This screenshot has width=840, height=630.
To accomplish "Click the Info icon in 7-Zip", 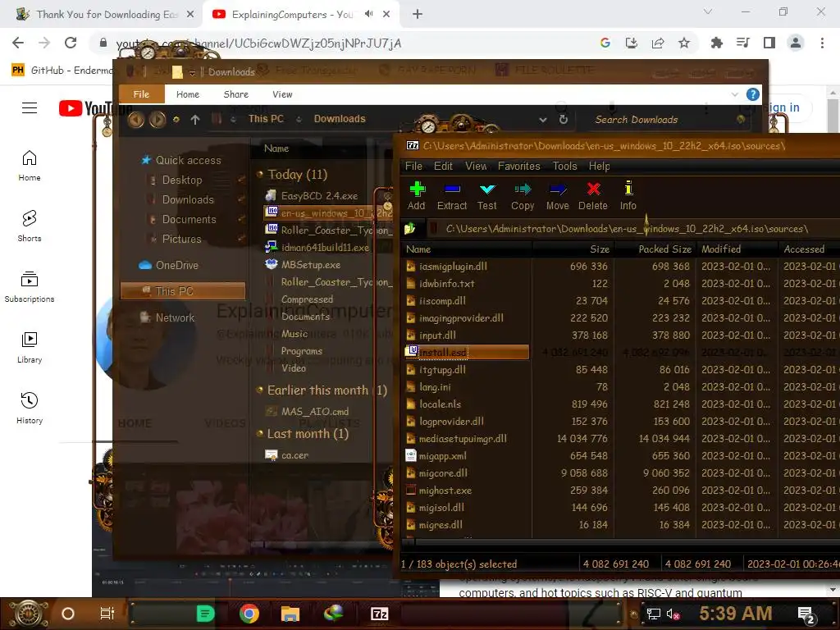I will point(628,189).
